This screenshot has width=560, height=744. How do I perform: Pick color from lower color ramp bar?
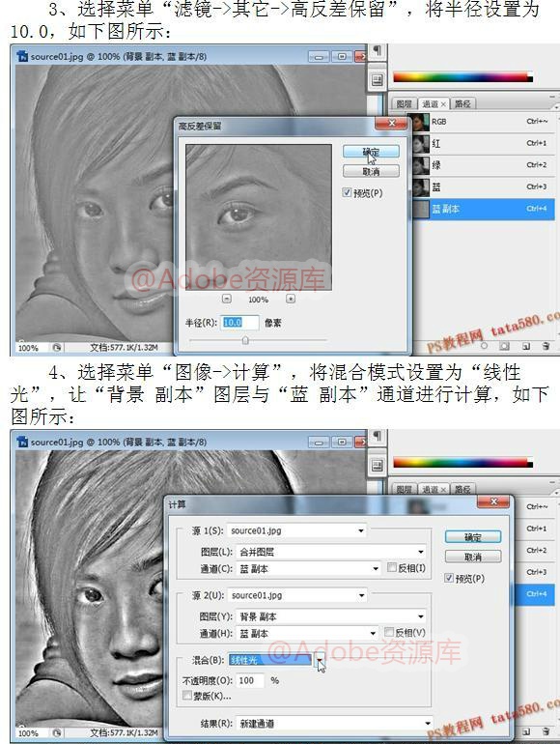coord(462,463)
